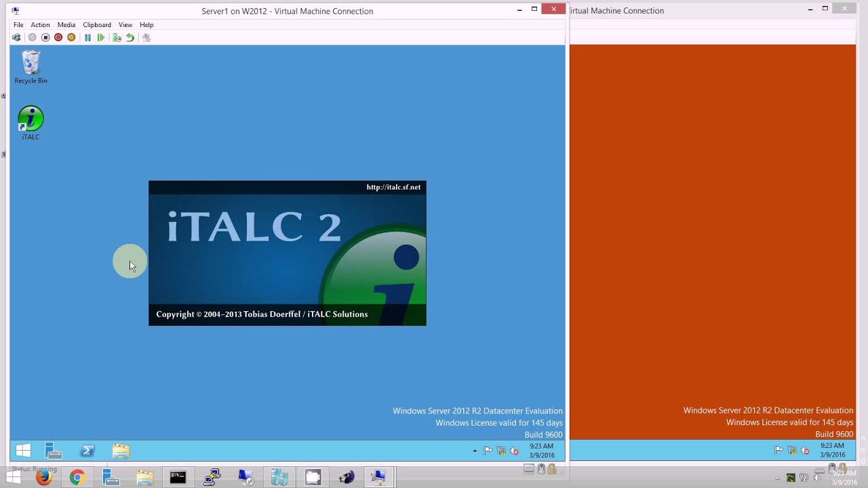The image size is (868, 488).
Task: Click the Enhanced Session toolbar icon
Action: point(146,38)
